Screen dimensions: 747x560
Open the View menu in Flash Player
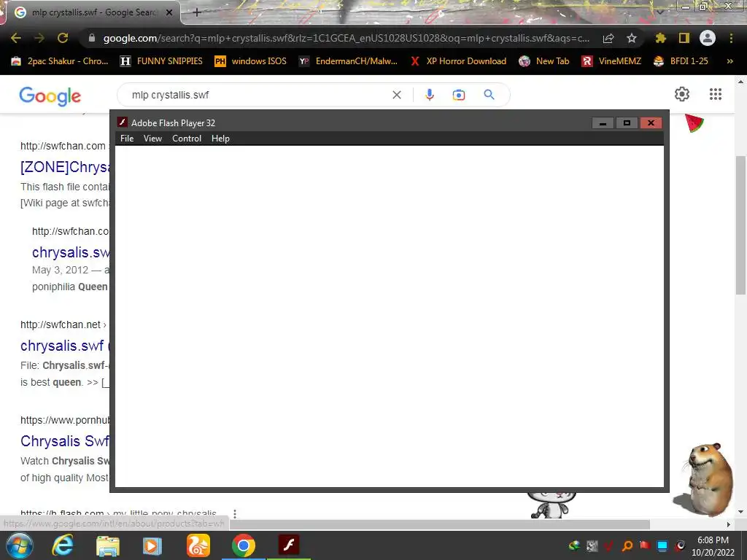(x=152, y=139)
